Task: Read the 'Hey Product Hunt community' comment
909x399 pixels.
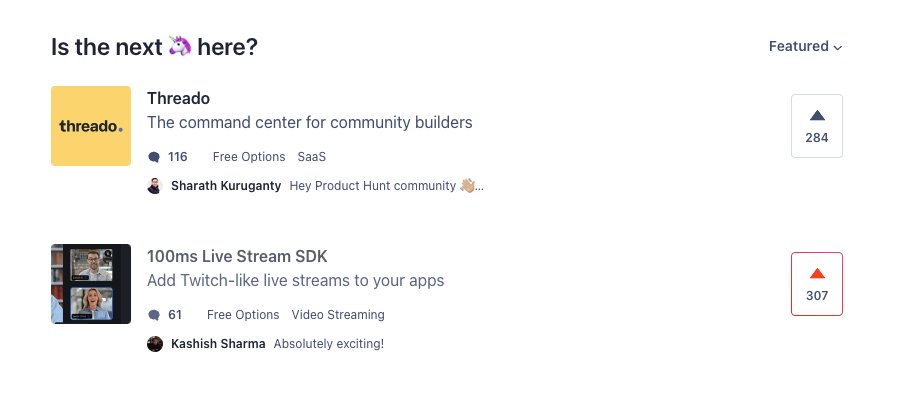Action: point(386,186)
